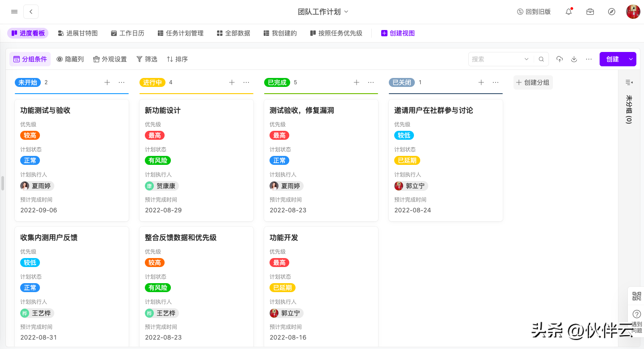This screenshot has height=349, width=644.
Task: Open the dropdown arrow beside 创建
Action: point(631,59)
